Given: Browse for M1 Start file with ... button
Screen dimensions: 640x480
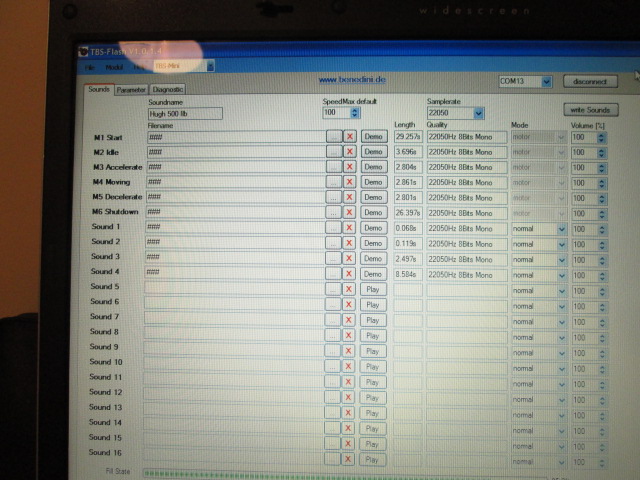Looking at the screenshot, I should point(334,136).
